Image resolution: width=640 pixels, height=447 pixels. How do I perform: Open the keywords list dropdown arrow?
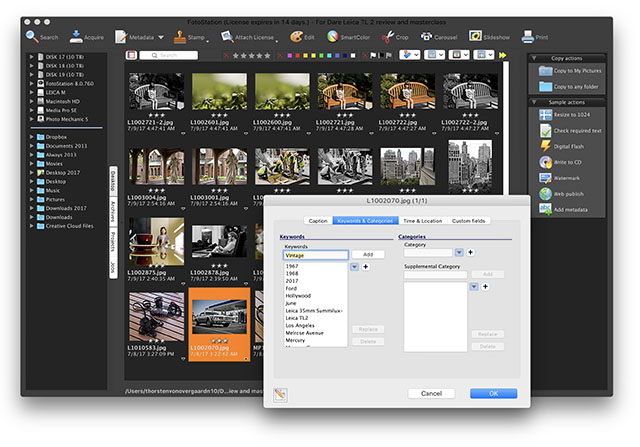pyautogui.click(x=354, y=267)
